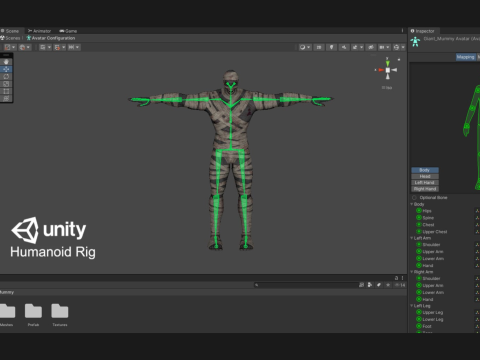Select the Upper Leg bone entry
This screenshot has height=360, width=480.
pyautogui.click(x=433, y=312)
